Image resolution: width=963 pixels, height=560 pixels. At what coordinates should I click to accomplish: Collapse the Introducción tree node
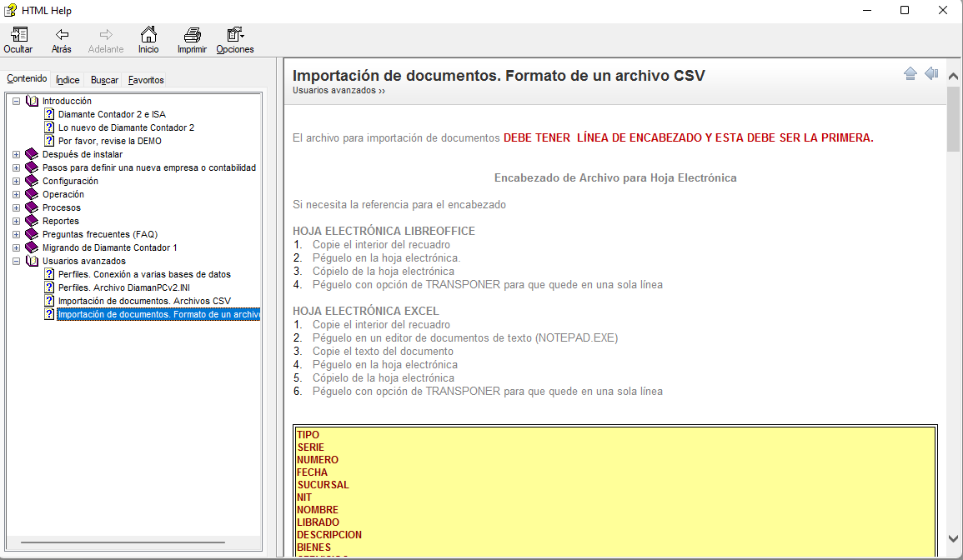(x=17, y=101)
